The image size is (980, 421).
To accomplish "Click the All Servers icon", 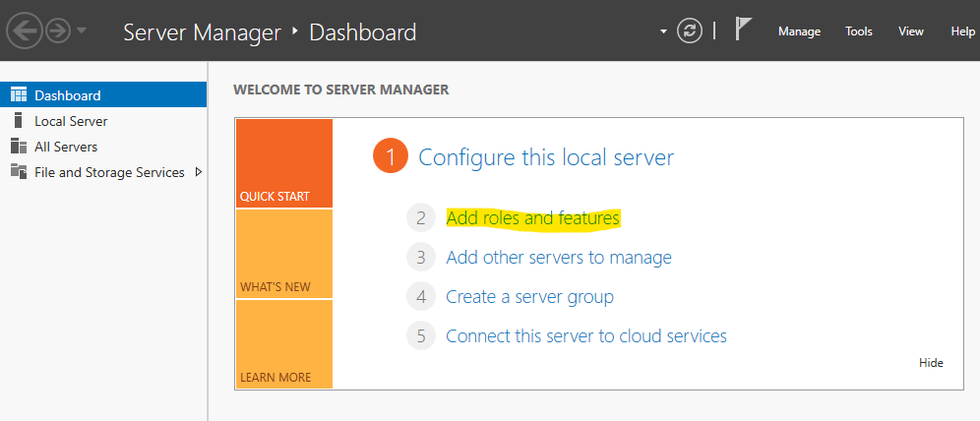I will point(18,147).
